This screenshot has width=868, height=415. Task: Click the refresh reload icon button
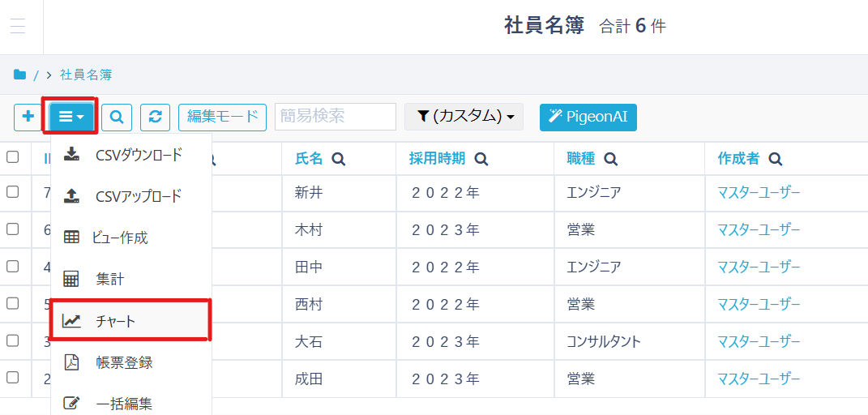click(x=155, y=117)
